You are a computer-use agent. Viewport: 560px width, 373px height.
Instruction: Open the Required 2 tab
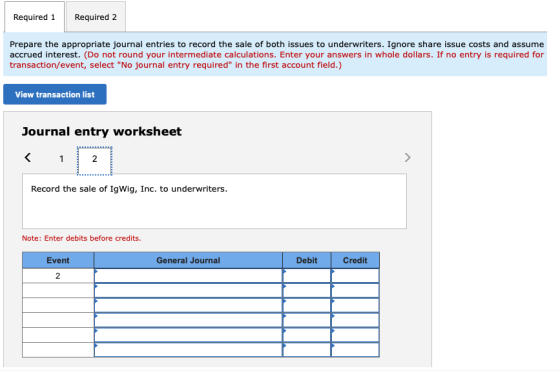(x=96, y=17)
